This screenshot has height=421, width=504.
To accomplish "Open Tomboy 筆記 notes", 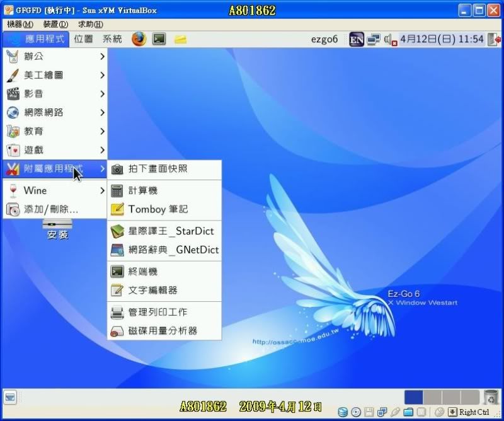I will pos(164,209).
